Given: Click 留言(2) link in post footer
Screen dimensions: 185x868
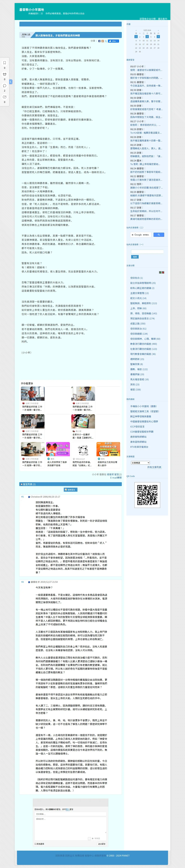Looking at the screenshot, I should [x=118, y=474].
